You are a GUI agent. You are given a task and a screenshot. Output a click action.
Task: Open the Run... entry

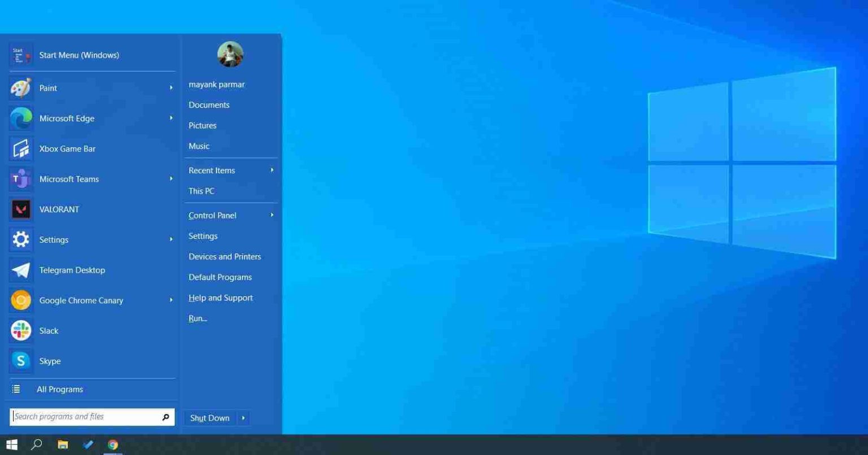click(197, 318)
